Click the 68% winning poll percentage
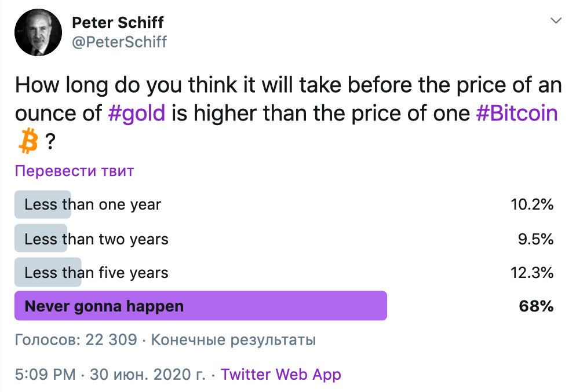This screenshot has height=392, width=576. point(536,306)
